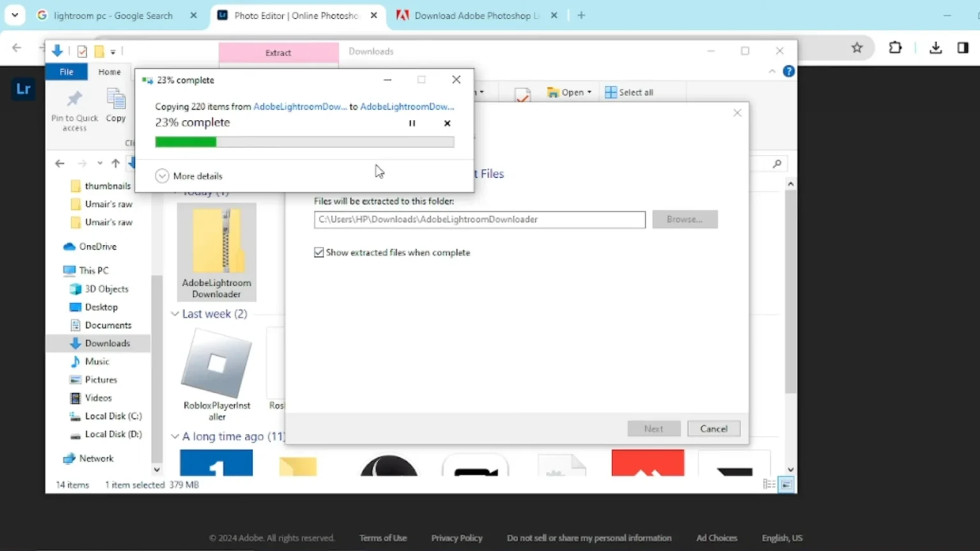Bookmark this page with star icon
This screenshot has width=980, height=551.
[x=857, y=48]
